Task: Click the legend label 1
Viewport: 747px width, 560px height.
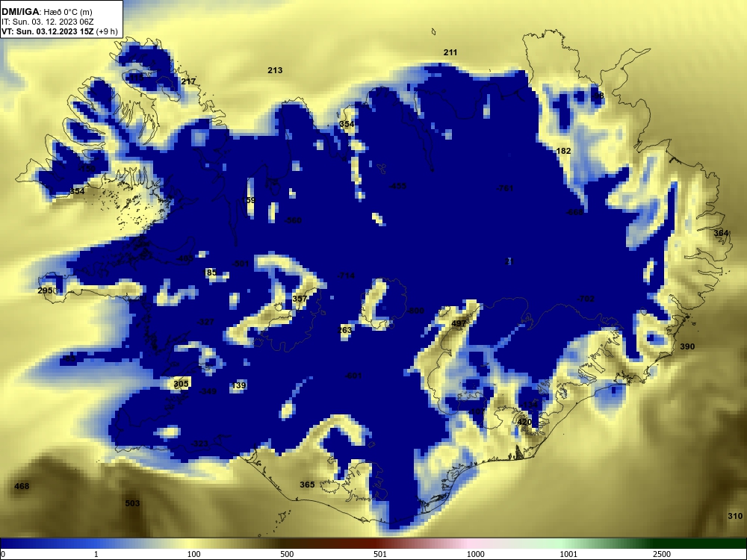Action: [96, 554]
